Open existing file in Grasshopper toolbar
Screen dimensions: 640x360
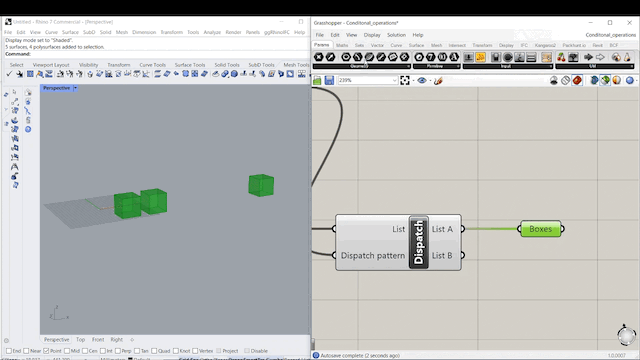click(x=317, y=80)
